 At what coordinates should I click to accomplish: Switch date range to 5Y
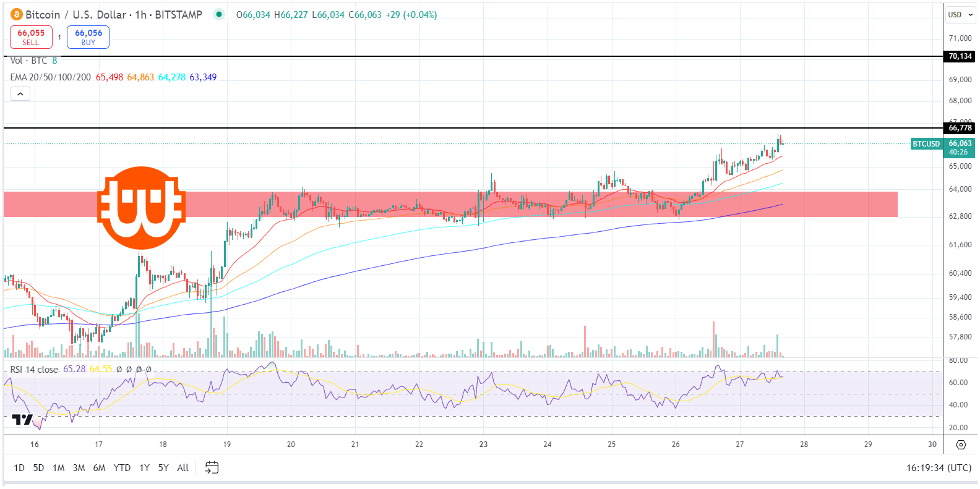(x=163, y=467)
